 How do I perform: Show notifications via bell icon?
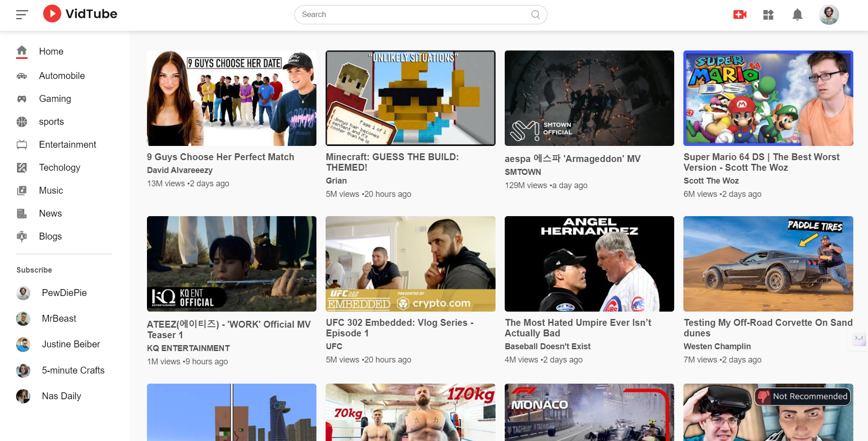tap(797, 15)
